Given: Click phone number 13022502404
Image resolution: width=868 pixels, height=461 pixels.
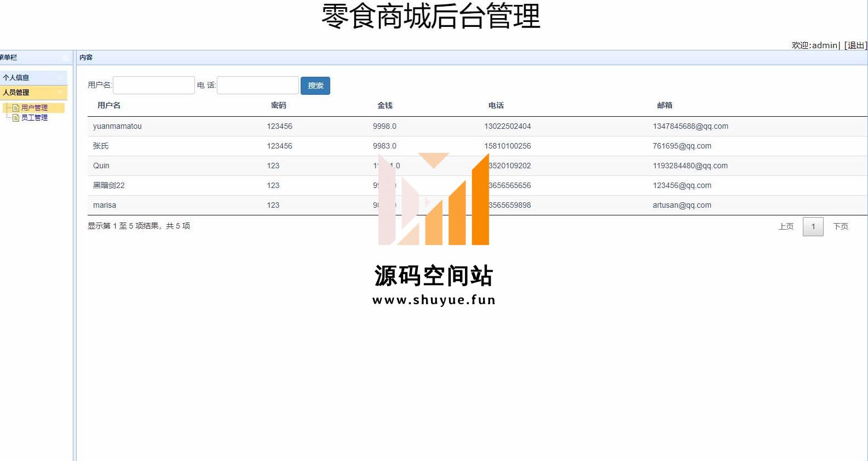Looking at the screenshot, I should [x=508, y=126].
